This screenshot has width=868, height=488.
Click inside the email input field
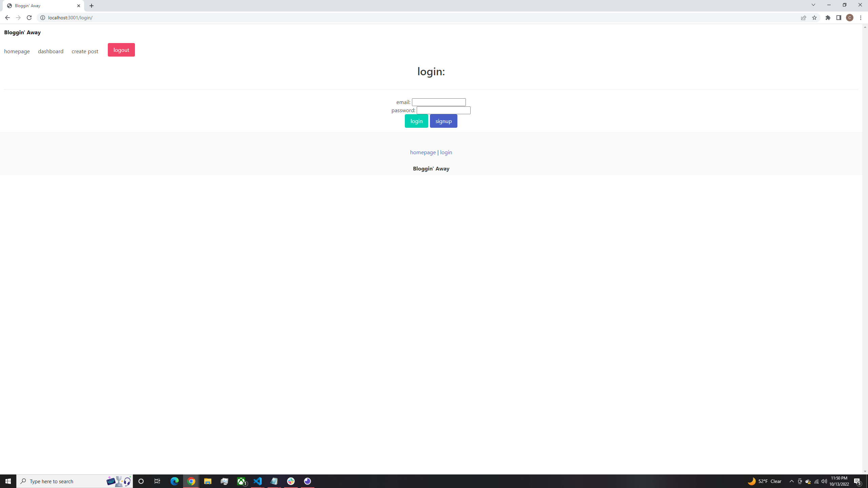pyautogui.click(x=438, y=102)
